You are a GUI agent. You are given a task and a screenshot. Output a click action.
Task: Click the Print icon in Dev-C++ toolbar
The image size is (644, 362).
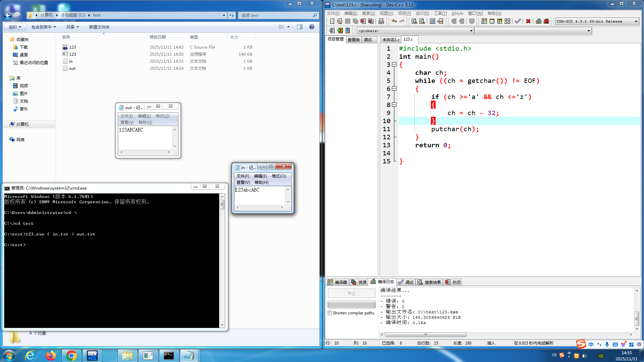tap(381, 21)
